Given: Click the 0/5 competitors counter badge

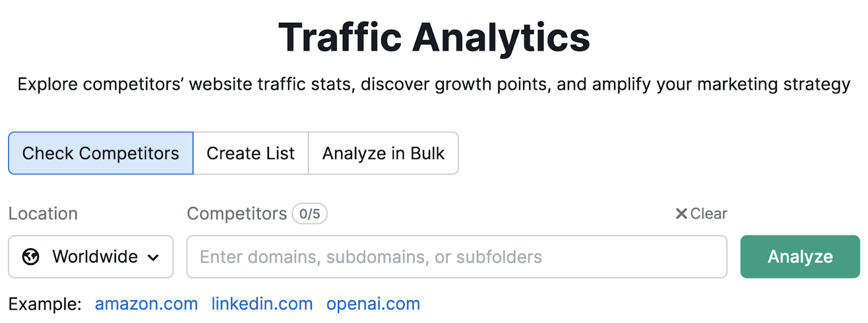Looking at the screenshot, I should coord(310,214).
